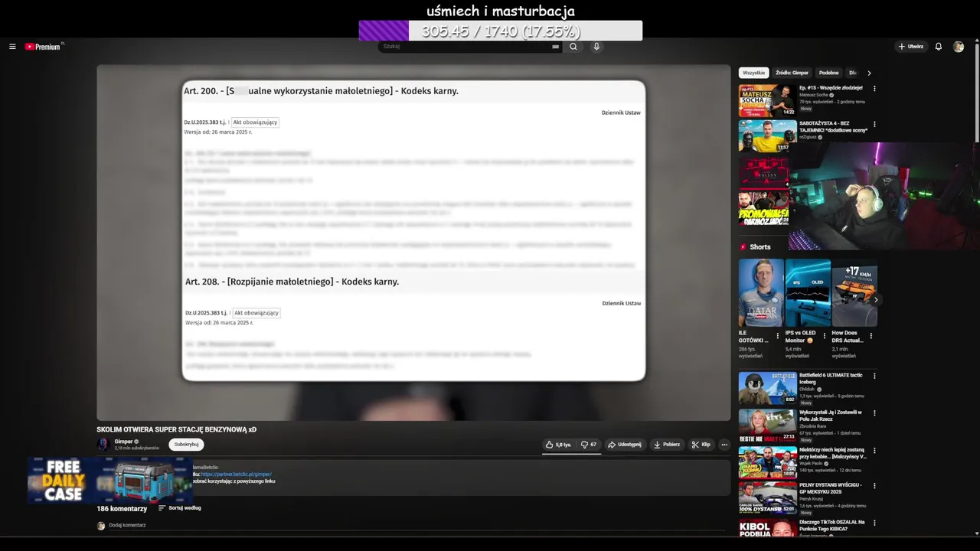Click the stream goal progress bar 305.45 / 1740

click(501, 31)
